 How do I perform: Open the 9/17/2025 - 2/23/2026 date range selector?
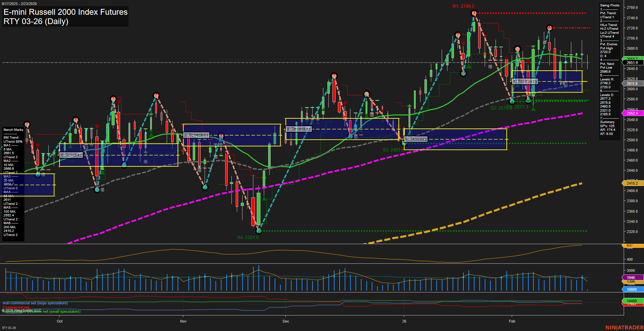[x=20, y=3]
